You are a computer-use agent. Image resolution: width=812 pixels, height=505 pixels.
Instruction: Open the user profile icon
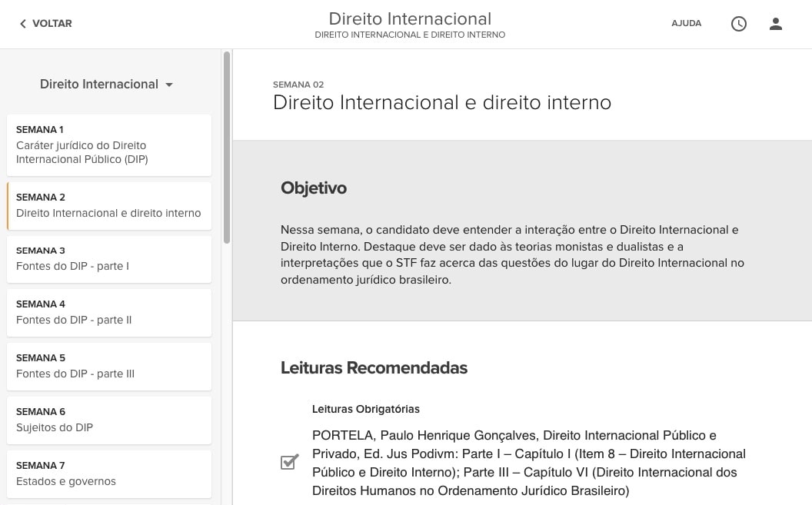pos(776,24)
